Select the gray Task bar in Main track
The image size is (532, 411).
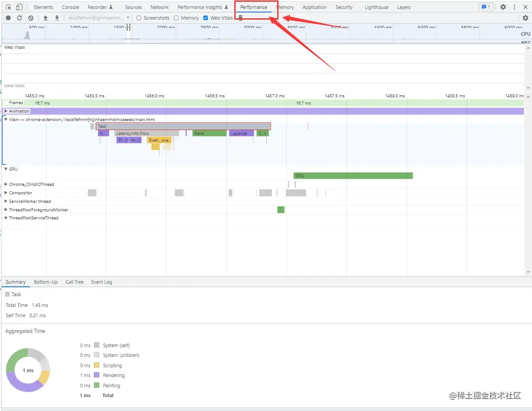[x=183, y=126]
